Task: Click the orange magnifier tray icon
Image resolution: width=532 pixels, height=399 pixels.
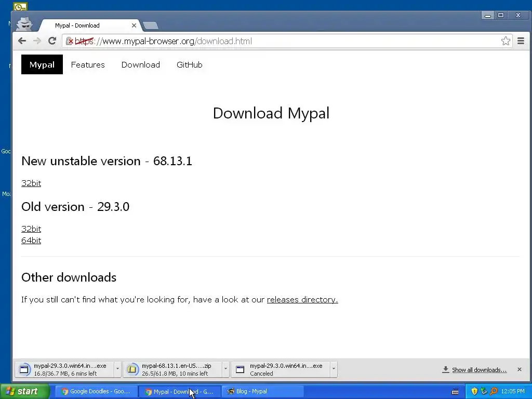Action: click(x=494, y=392)
